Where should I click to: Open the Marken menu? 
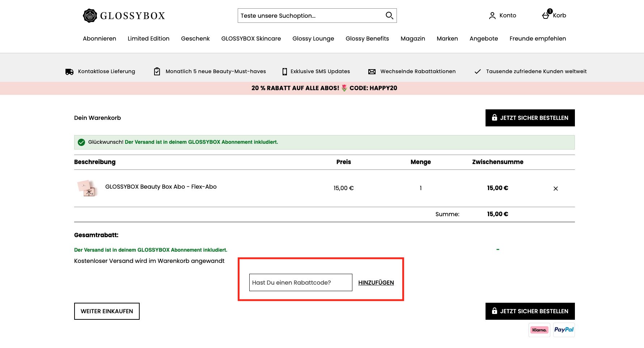(x=447, y=39)
